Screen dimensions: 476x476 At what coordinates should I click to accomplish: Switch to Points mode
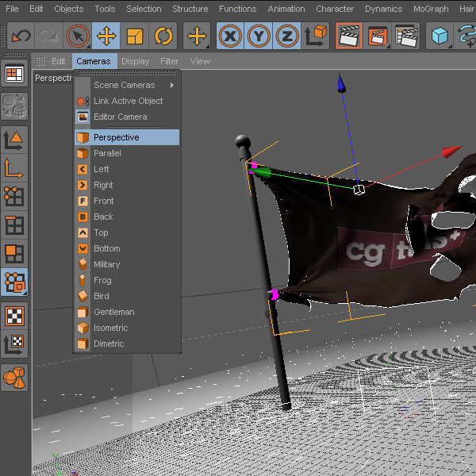click(x=14, y=197)
